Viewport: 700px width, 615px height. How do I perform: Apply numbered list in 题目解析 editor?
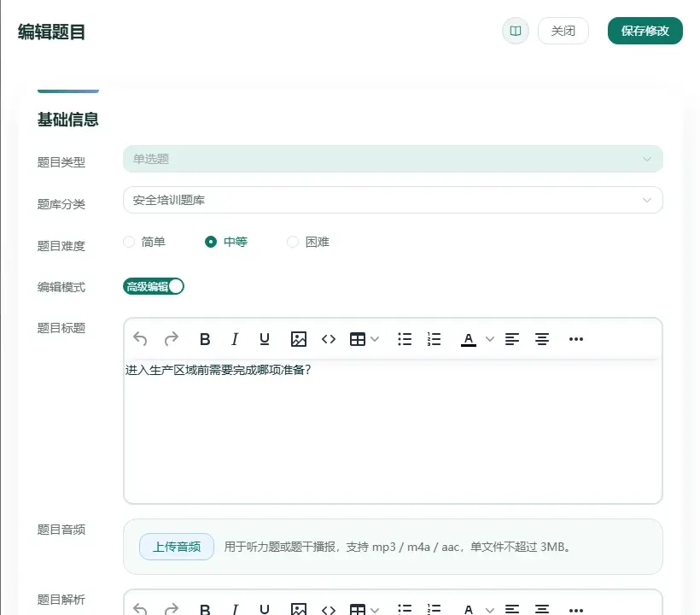[434, 610]
